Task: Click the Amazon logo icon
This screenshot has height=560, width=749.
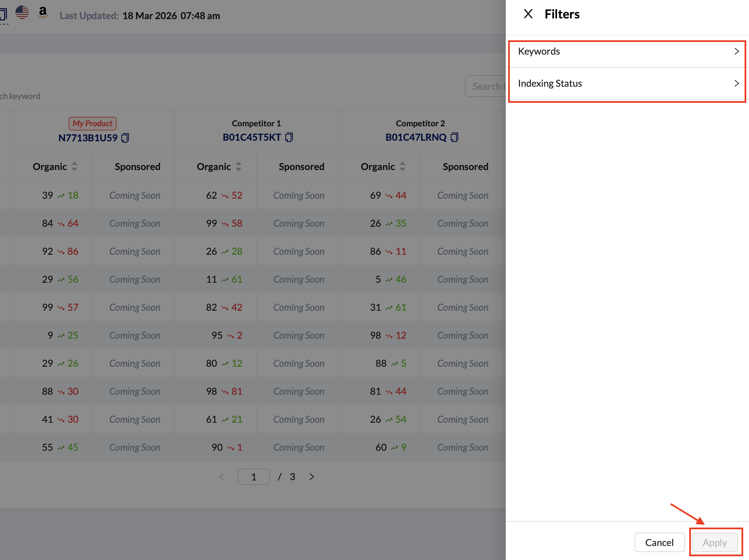Action: click(x=43, y=13)
